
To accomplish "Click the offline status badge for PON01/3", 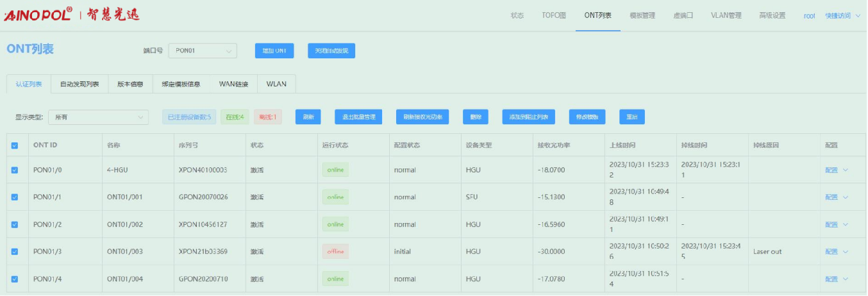I will [x=335, y=252].
